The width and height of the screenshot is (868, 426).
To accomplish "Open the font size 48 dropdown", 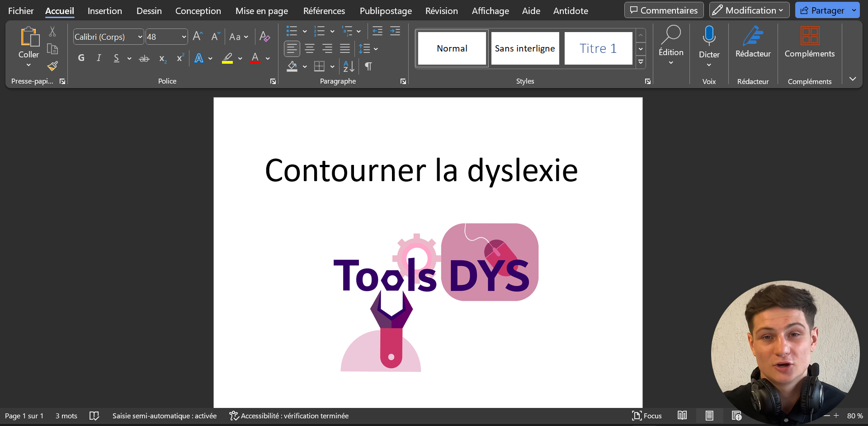I will (184, 37).
